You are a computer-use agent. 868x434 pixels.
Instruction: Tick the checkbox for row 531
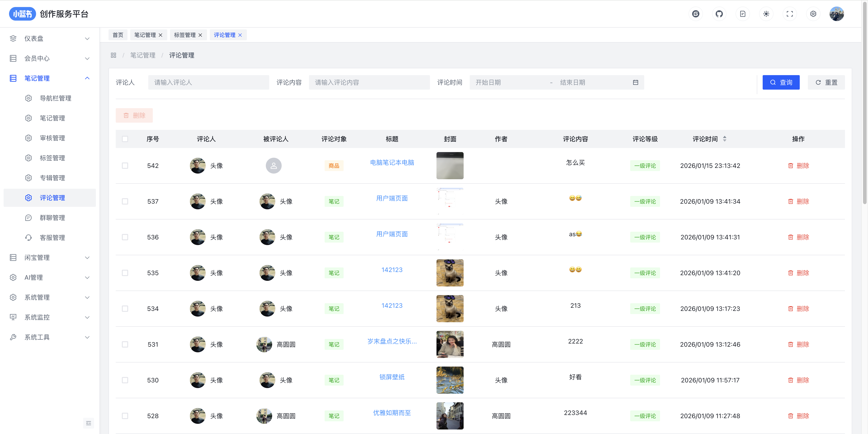pyautogui.click(x=125, y=344)
